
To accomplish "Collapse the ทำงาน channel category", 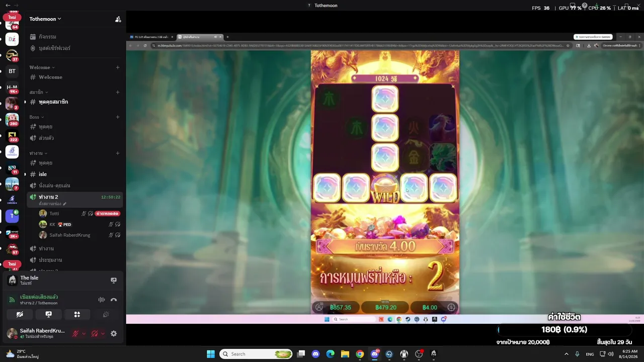I will (x=38, y=153).
